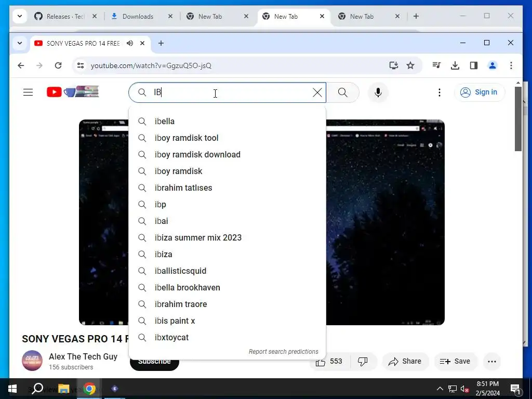Image resolution: width=532 pixels, height=399 pixels.
Task: Click Sign in button
Action: click(480, 92)
